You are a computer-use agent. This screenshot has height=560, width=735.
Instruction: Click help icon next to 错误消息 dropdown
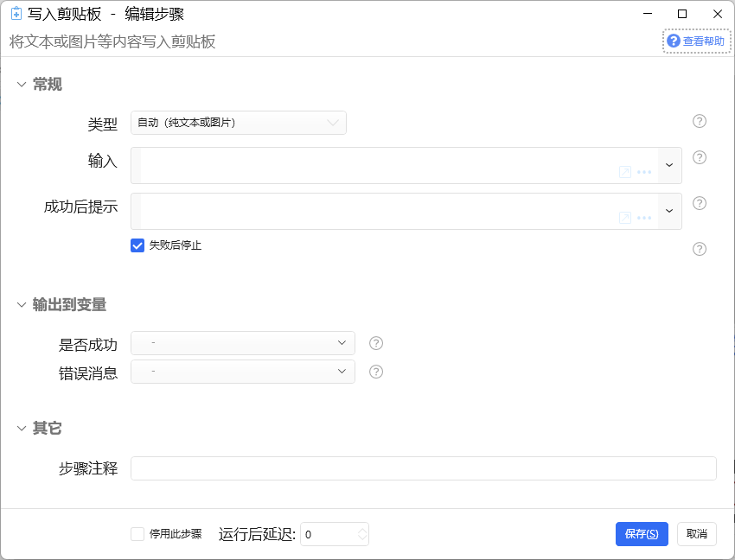tap(376, 372)
